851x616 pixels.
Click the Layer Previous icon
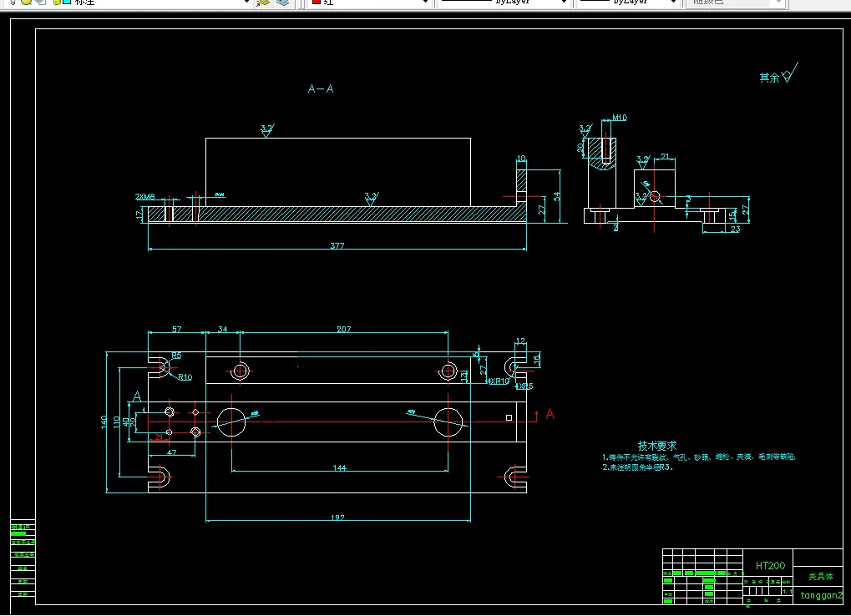click(283, 3)
